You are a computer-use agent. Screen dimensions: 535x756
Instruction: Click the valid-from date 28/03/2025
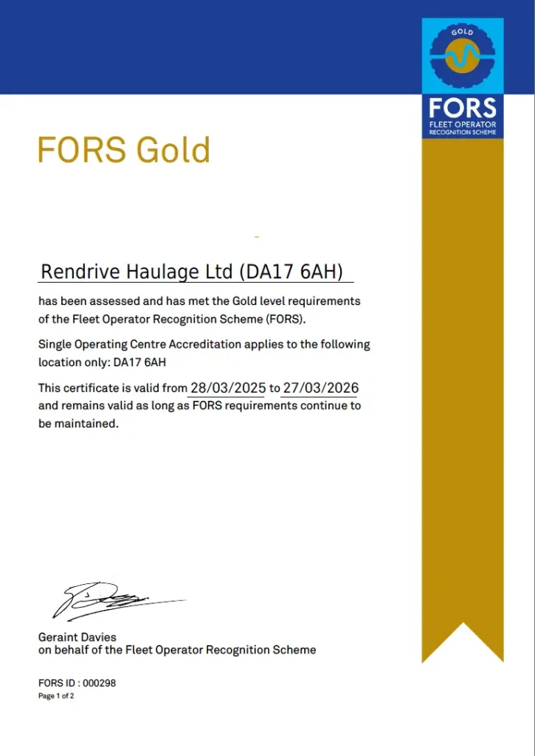[227, 388]
